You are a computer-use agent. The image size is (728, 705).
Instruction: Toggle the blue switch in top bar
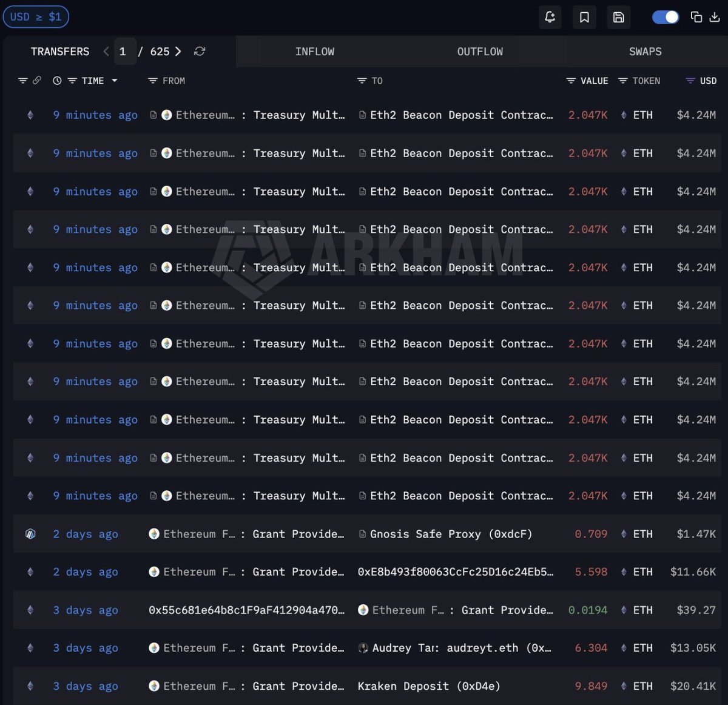(x=665, y=17)
